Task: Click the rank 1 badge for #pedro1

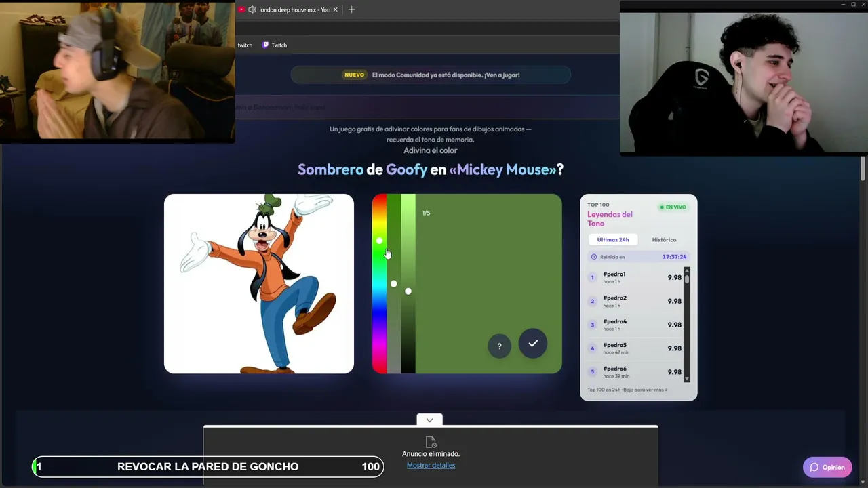Action: click(x=592, y=277)
